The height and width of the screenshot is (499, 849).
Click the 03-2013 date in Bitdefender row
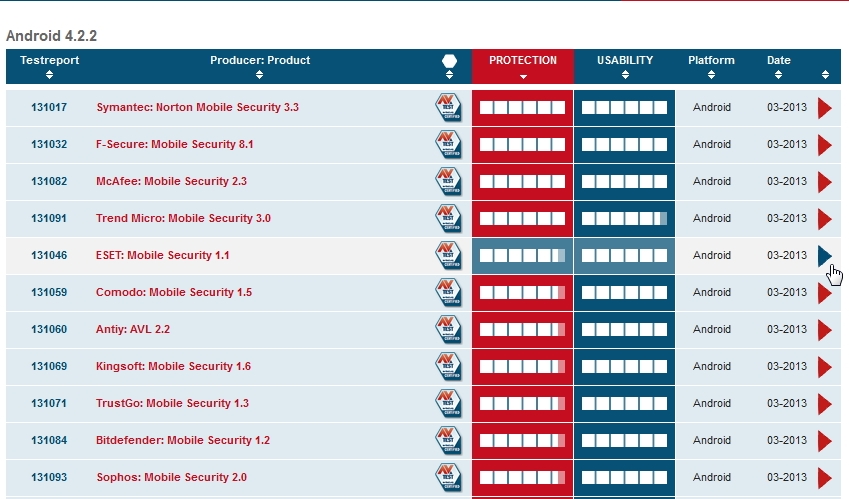point(787,440)
